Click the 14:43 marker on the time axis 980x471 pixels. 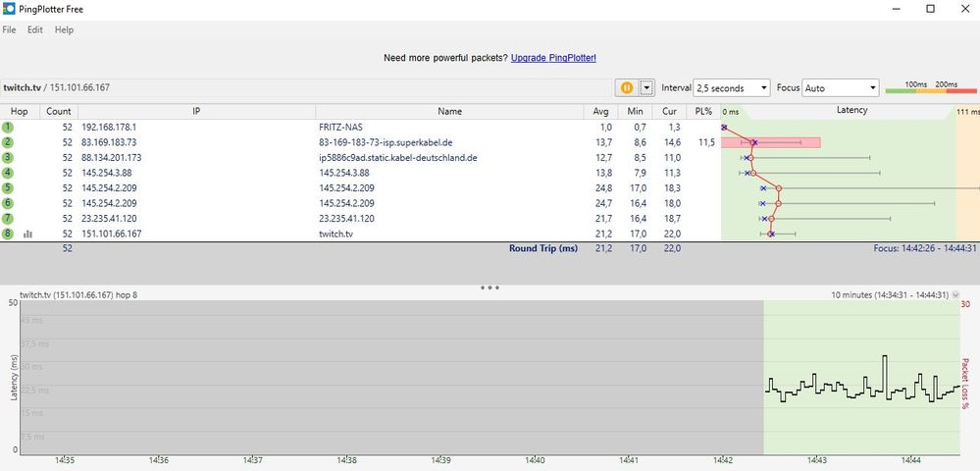coord(817,460)
